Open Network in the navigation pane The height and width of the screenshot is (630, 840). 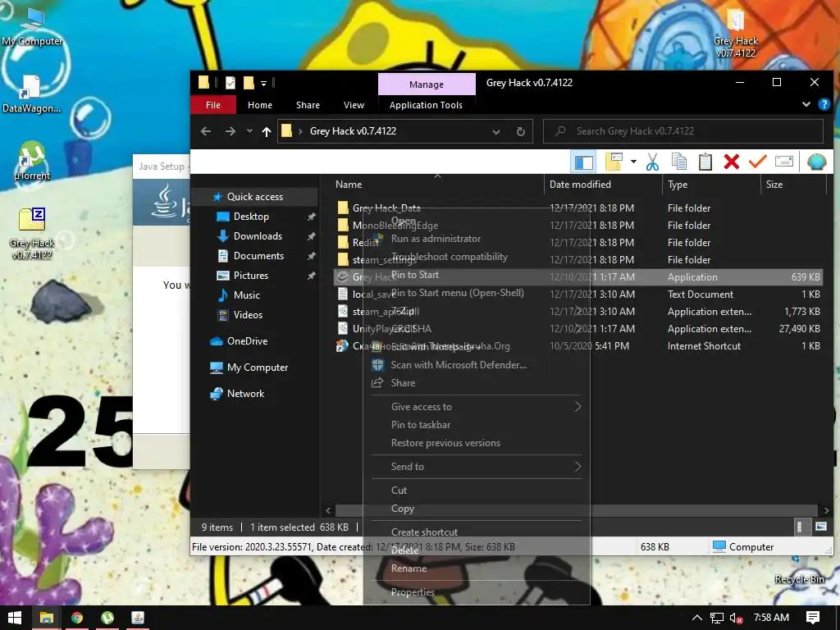click(245, 394)
